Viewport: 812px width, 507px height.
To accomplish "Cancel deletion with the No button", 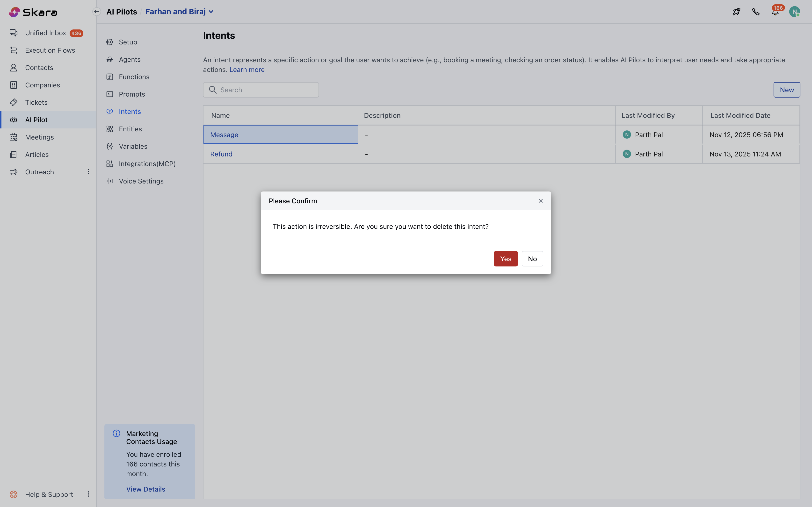I will coord(532,259).
